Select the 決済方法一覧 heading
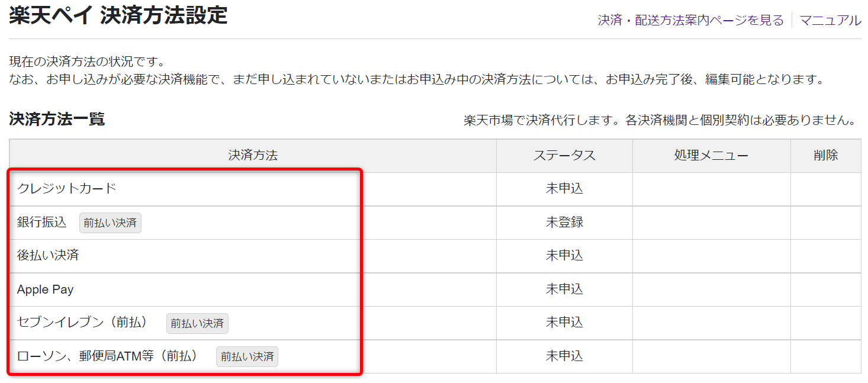 coord(57,119)
